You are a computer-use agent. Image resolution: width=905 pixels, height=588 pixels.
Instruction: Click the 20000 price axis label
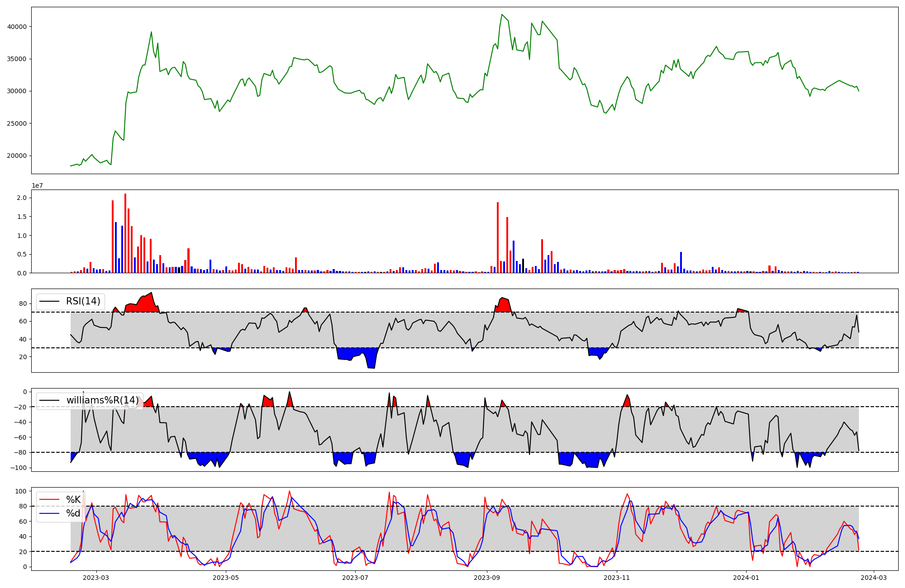click(x=17, y=156)
